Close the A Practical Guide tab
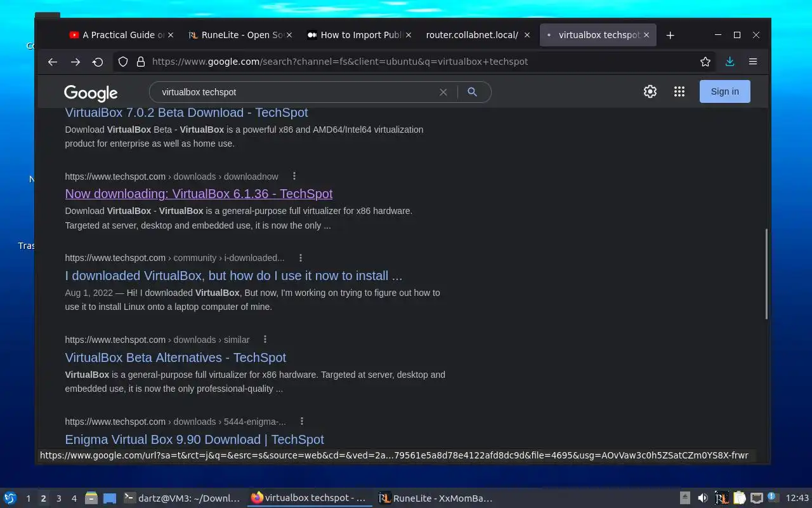 [171, 35]
